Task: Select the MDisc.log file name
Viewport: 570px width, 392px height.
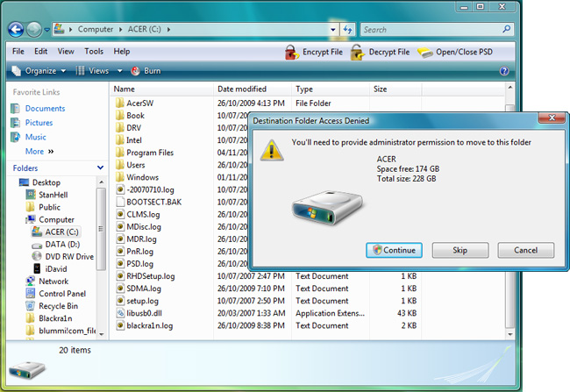Action: click(x=144, y=227)
